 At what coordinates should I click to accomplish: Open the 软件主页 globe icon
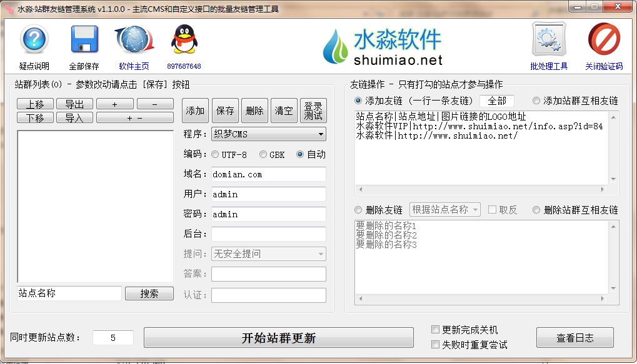[x=134, y=39]
